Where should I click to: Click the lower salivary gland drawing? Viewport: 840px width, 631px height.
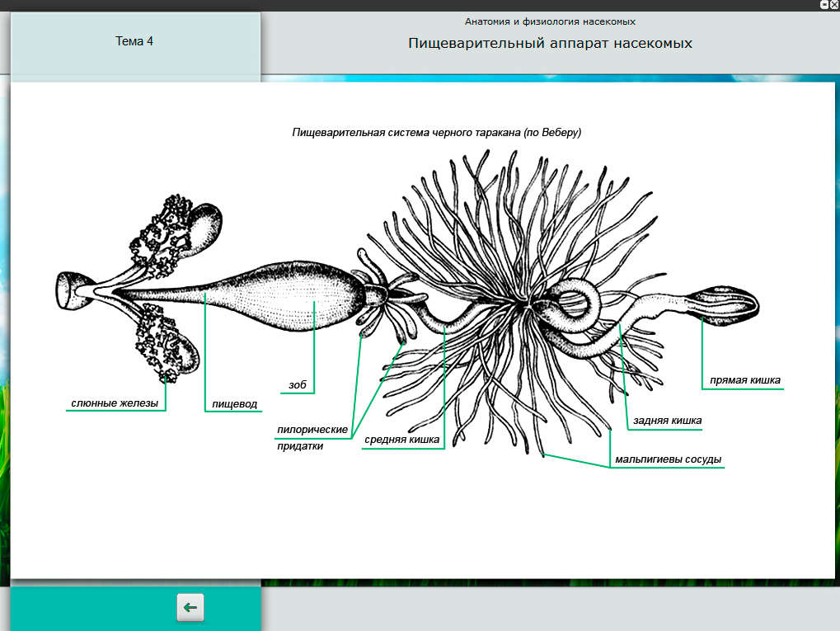(x=169, y=342)
